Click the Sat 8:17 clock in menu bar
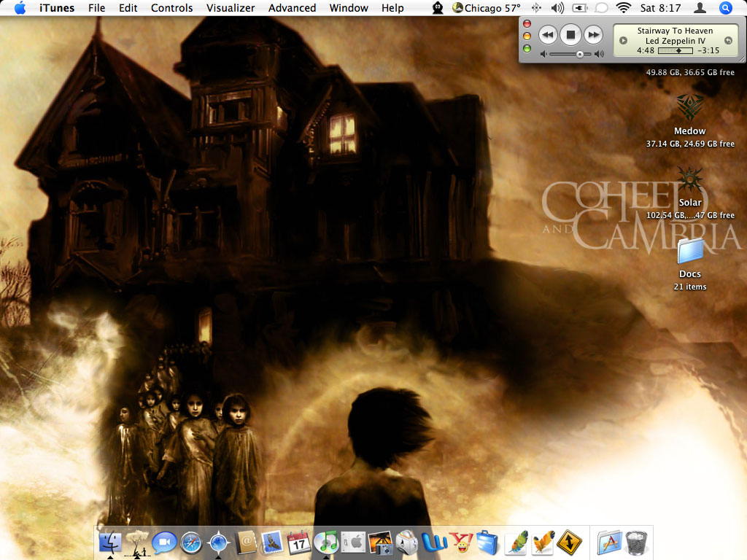 660,7
